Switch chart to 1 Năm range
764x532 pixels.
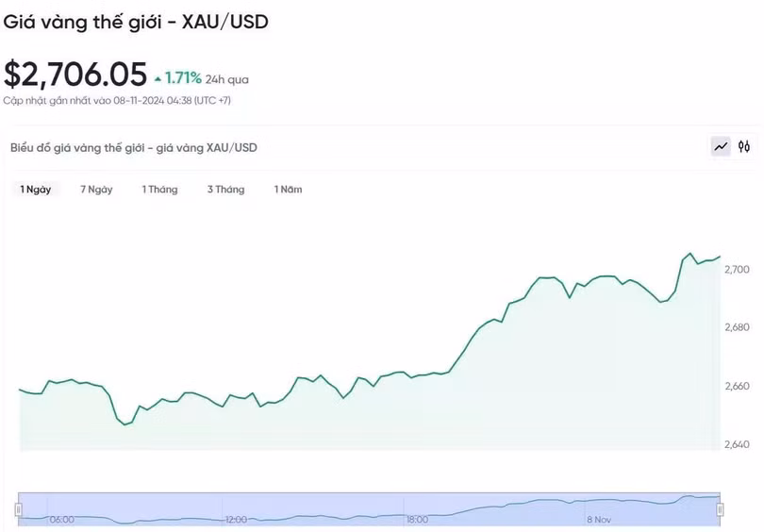coord(288,190)
